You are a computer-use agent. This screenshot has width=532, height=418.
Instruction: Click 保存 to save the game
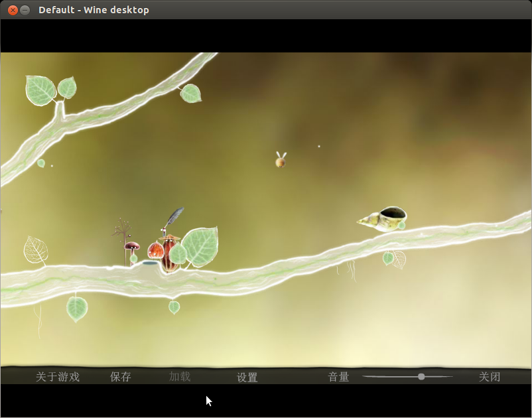click(121, 377)
